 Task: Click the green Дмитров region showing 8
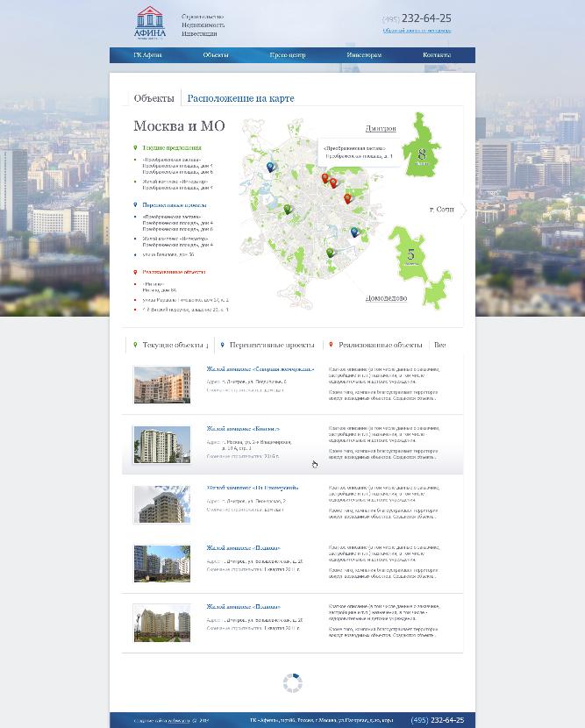(x=421, y=146)
